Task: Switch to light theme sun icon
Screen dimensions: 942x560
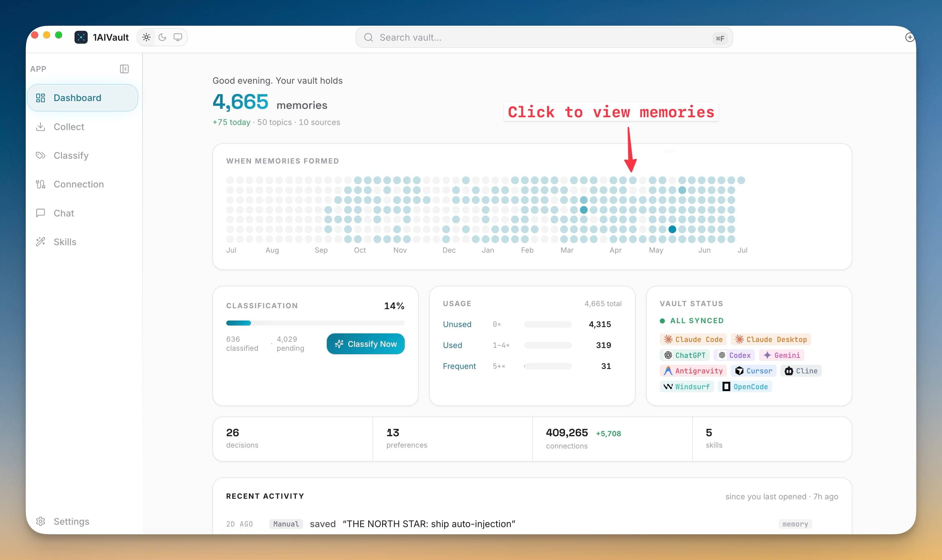Action: tap(147, 37)
